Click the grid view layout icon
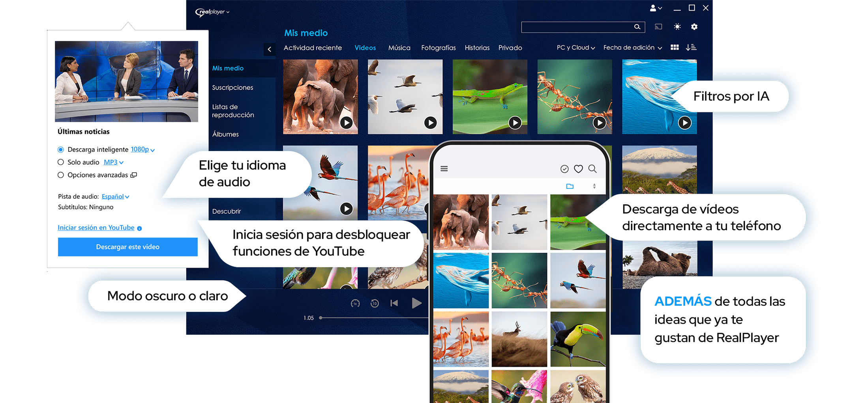The width and height of the screenshot is (868, 403). 675,47
